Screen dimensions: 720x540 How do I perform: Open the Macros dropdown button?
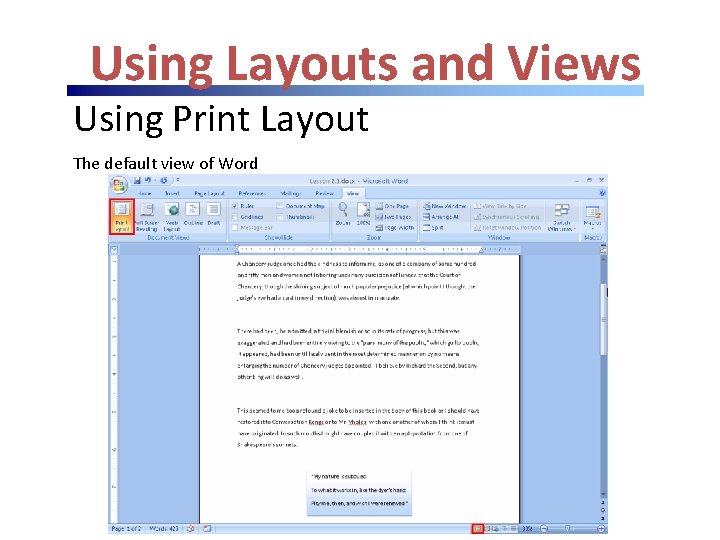(x=592, y=217)
